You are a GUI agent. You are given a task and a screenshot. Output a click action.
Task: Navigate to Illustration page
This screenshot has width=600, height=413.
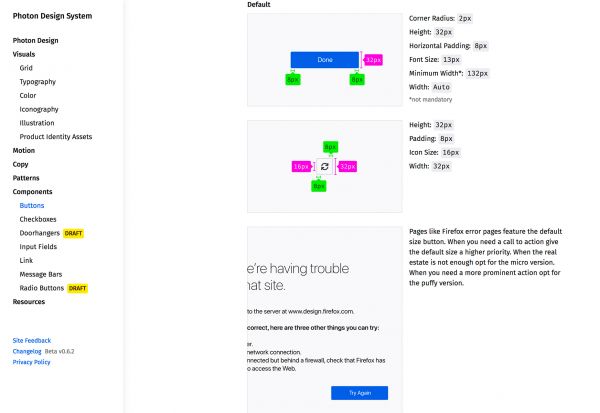click(x=37, y=123)
